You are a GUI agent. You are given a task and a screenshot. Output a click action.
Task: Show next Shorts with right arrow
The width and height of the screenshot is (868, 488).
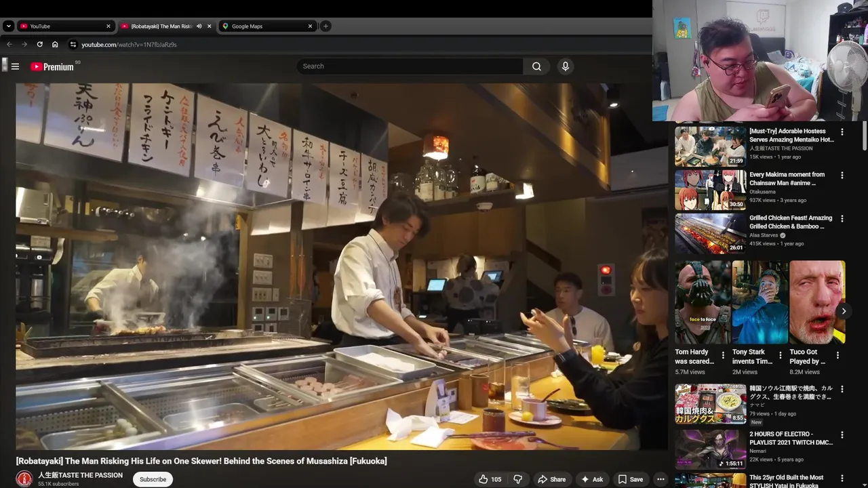click(x=844, y=311)
